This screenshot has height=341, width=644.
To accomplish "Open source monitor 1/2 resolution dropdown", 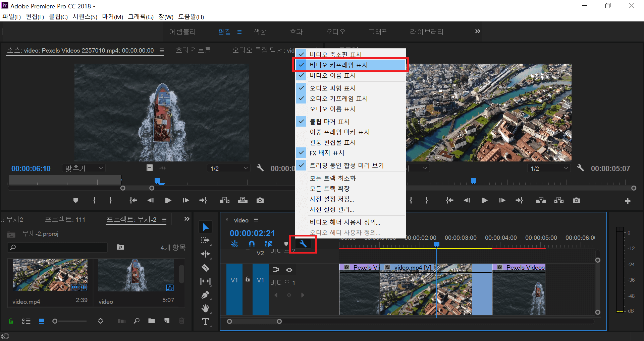I will tap(229, 168).
